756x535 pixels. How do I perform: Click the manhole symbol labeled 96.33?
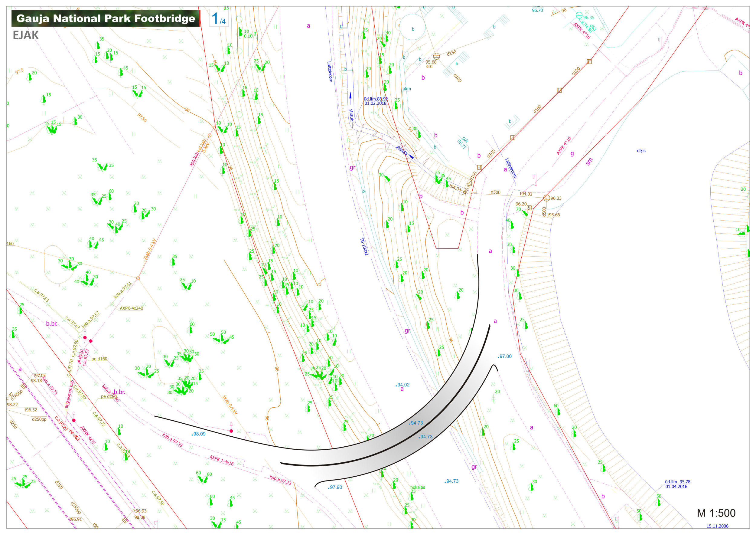point(546,198)
